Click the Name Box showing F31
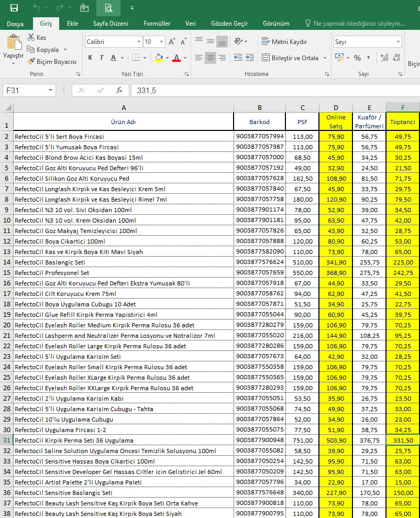The image size is (420, 518). (29, 90)
